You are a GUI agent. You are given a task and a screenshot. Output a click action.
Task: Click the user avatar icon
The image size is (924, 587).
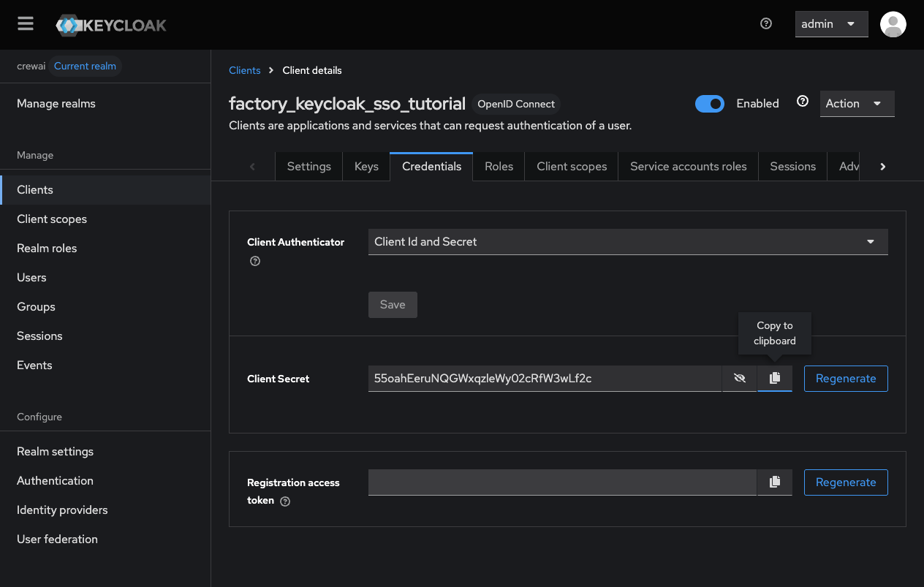tap(893, 24)
